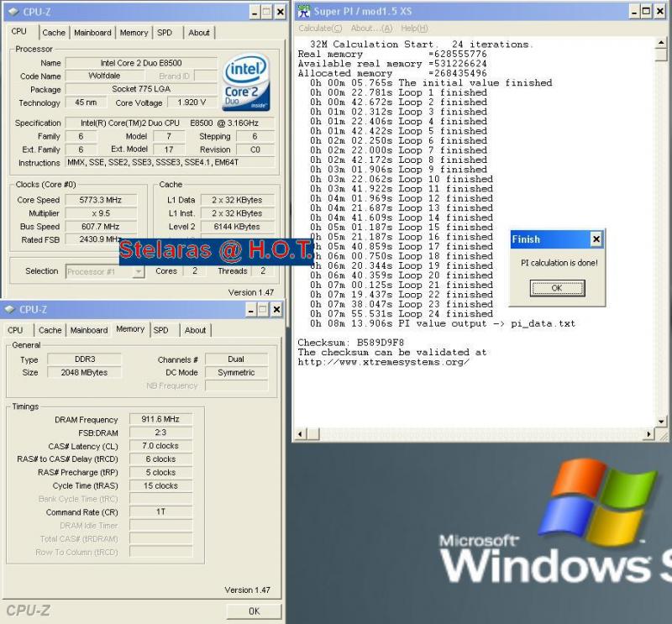The width and height of the screenshot is (672, 624).
Task: Click the CAS# Latency value 7.0 clocks
Action: tap(160, 446)
